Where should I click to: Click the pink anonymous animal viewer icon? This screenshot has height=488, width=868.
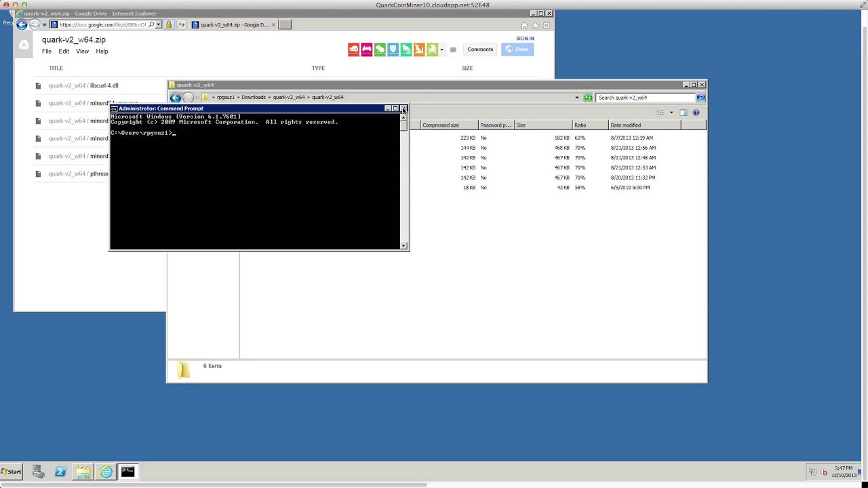(367, 49)
